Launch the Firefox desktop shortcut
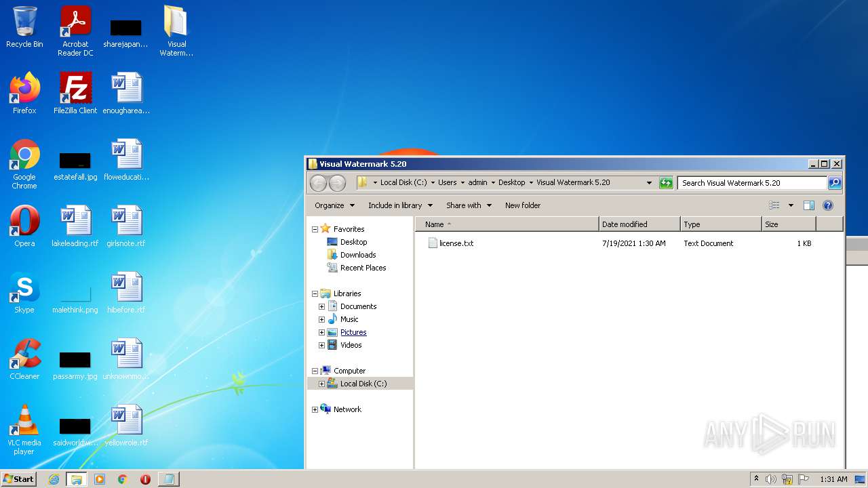Screen dimensions: 868x488 tap(24, 94)
